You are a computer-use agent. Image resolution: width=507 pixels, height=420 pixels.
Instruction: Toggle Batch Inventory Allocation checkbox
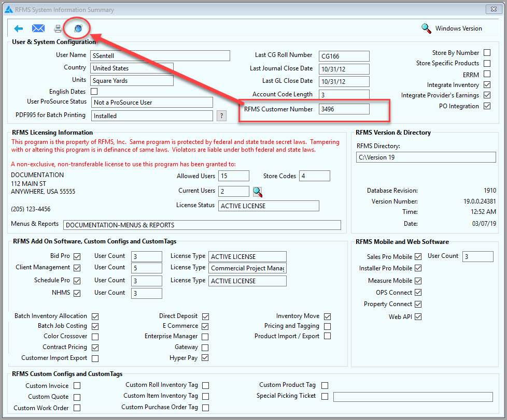[95, 316]
